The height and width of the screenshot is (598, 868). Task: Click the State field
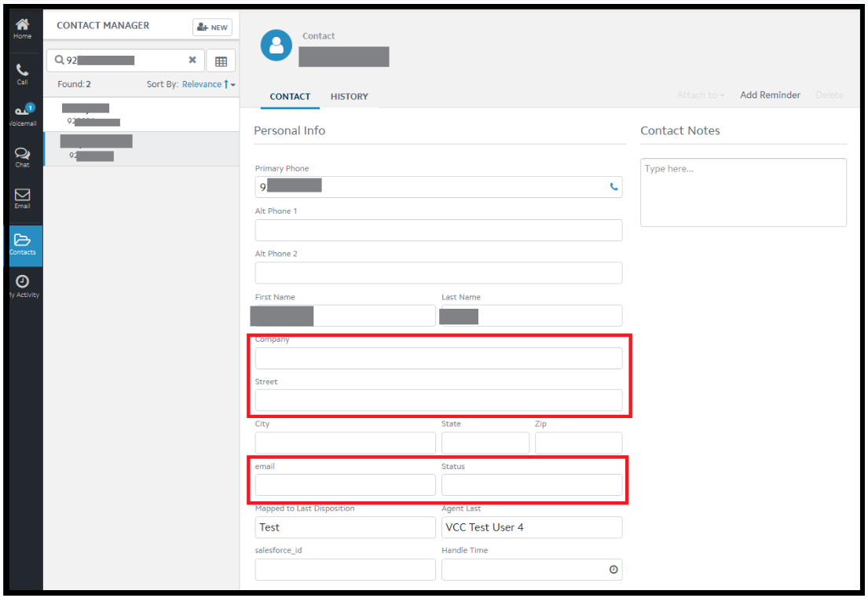coord(485,443)
